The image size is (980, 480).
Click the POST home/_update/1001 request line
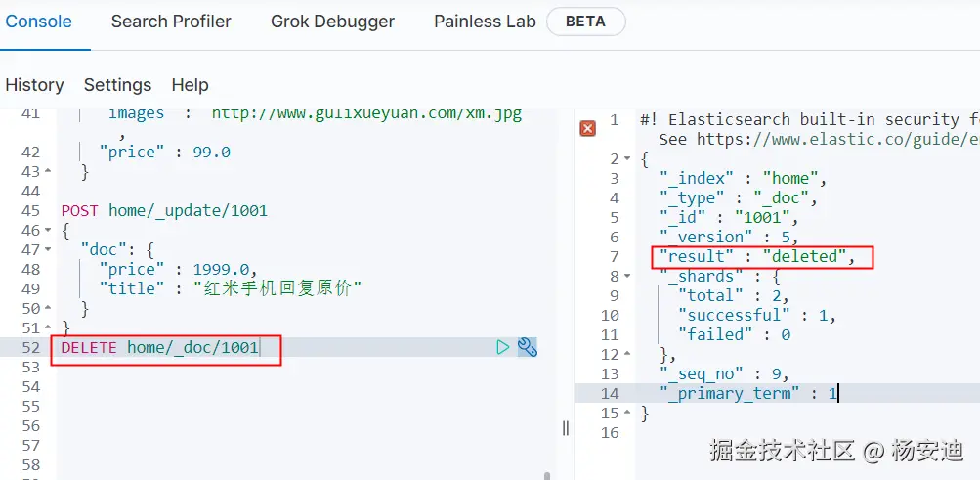click(x=164, y=210)
